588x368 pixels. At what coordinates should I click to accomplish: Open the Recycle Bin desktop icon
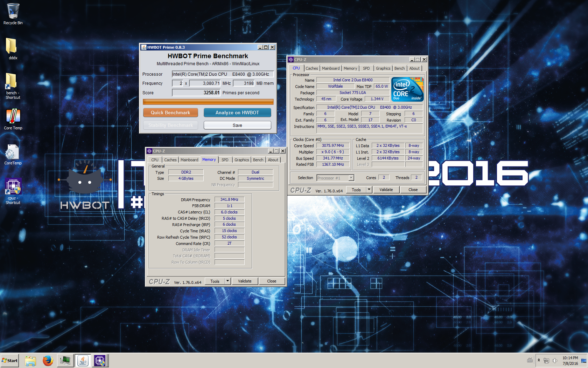point(13,14)
